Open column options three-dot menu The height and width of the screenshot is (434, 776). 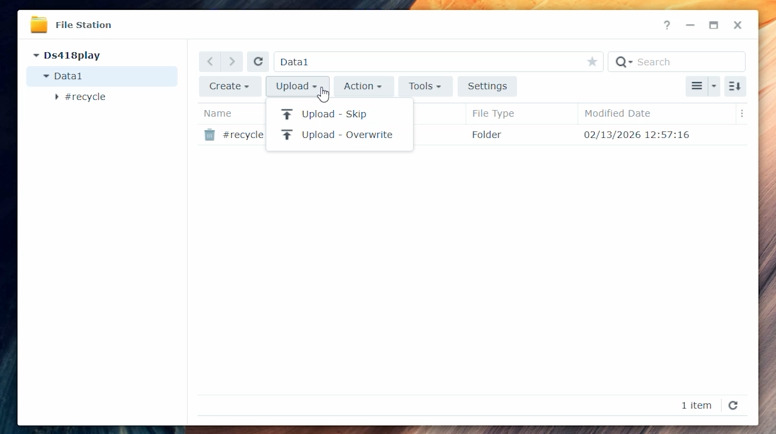(x=741, y=113)
